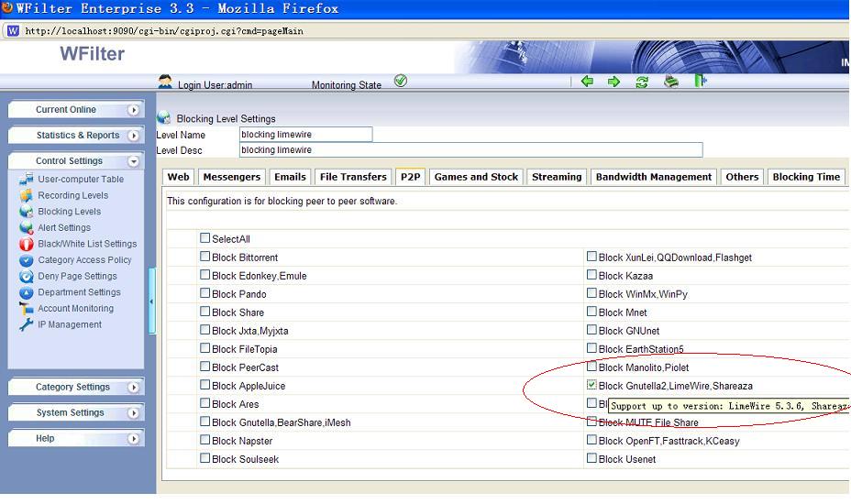Open the Streaming tab
The height and width of the screenshot is (504, 851).
(x=557, y=177)
